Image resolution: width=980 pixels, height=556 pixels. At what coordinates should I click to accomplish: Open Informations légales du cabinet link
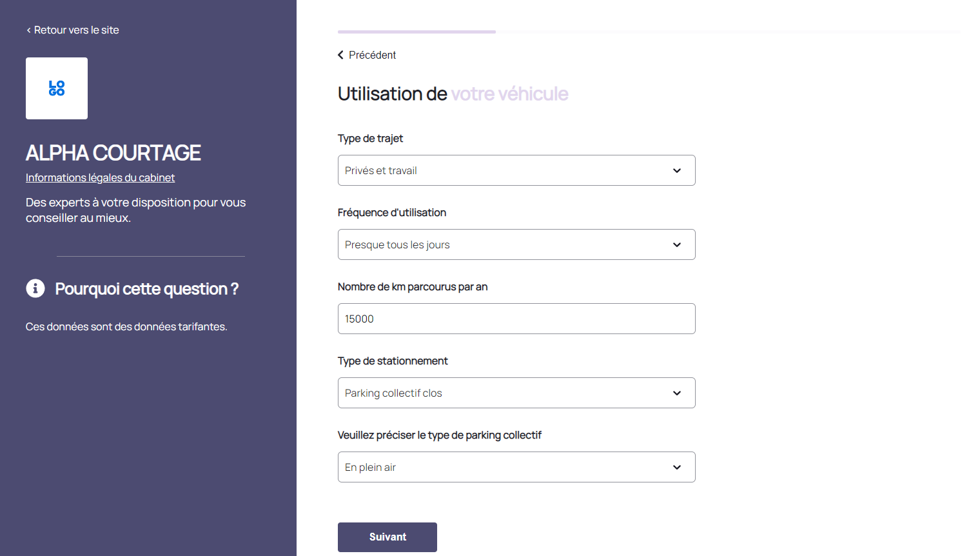pos(100,177)
